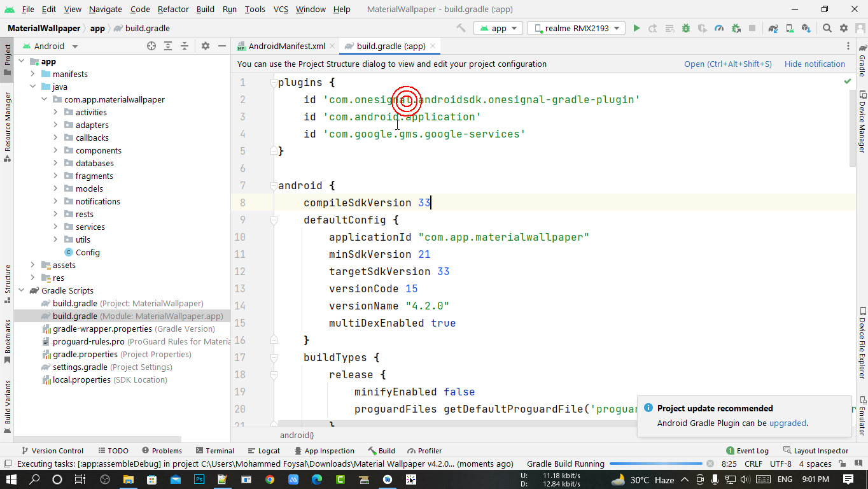Expand the res folder
The height and width of the screenshot is (489, 868).
pos(32,278)
